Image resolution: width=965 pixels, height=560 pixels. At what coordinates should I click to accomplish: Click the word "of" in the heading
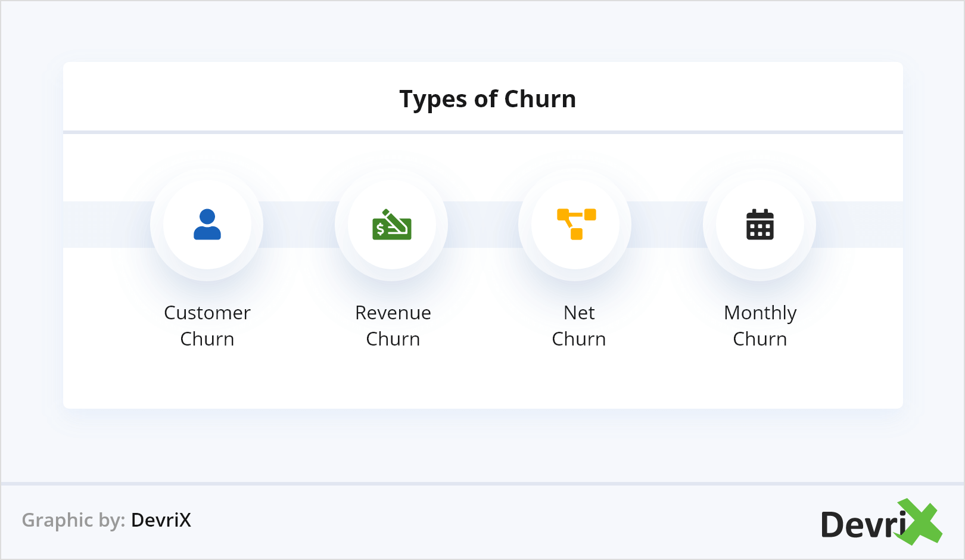[485, 99]
